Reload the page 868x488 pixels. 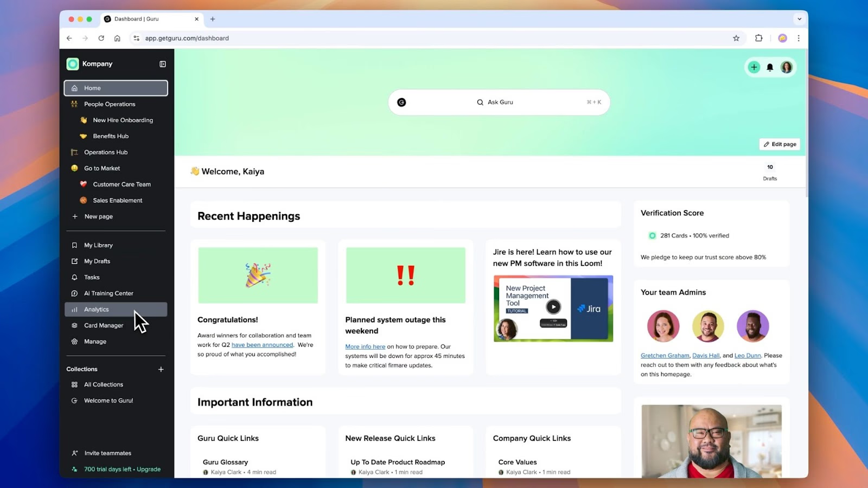pyautogui.click(x=101, y=38)
